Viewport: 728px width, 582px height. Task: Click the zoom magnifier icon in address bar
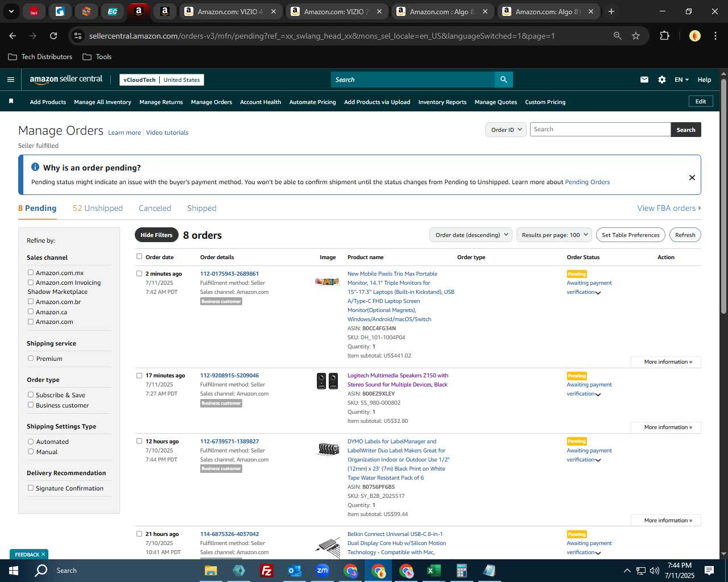coord(617,36)
